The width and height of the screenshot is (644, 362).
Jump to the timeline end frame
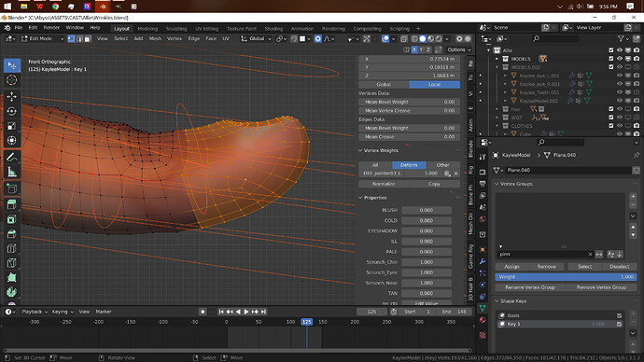(x=264, y=312)
